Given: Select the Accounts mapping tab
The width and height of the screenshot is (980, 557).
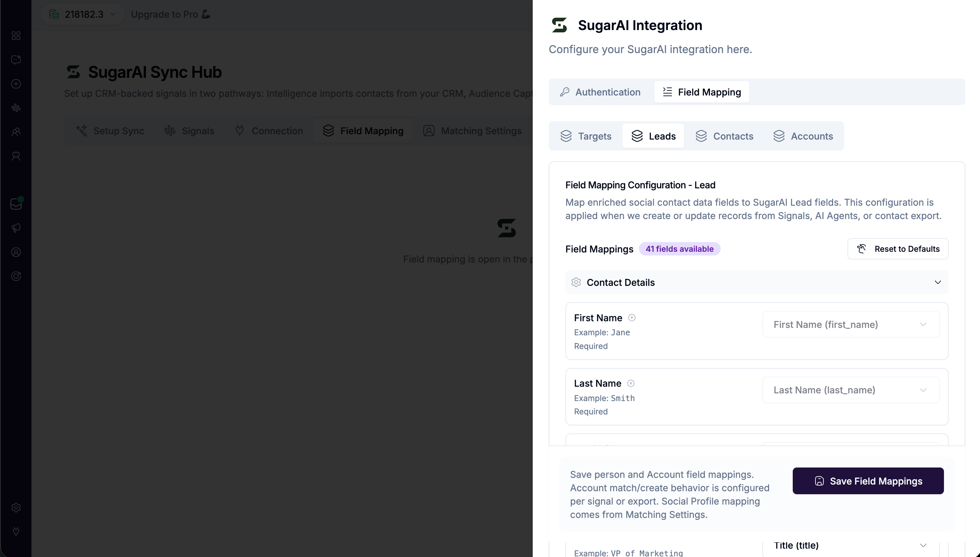Looking at the screenshot, I should click(x=803, y=136).
